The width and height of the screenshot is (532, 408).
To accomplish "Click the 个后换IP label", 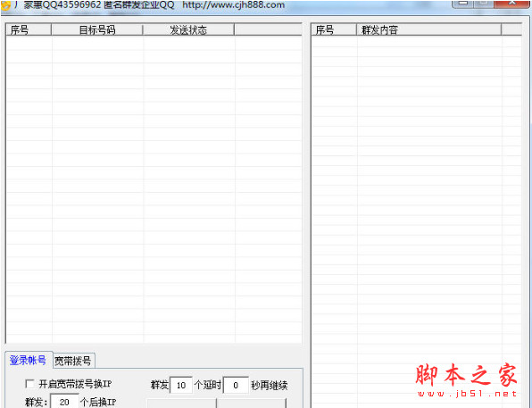I will 98,403.
